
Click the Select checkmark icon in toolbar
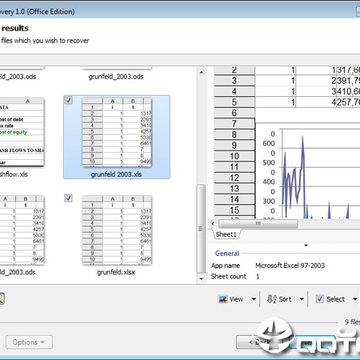click(320, 299)
